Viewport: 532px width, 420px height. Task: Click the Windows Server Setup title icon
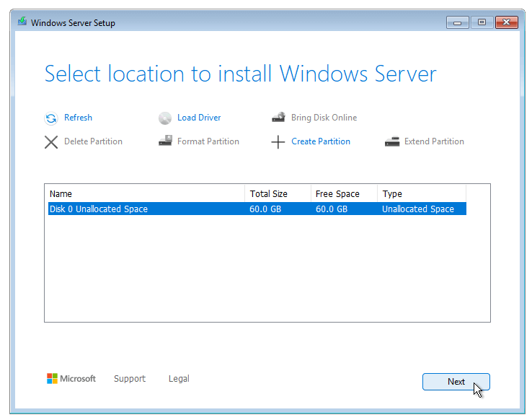click(x=22, y=22)
